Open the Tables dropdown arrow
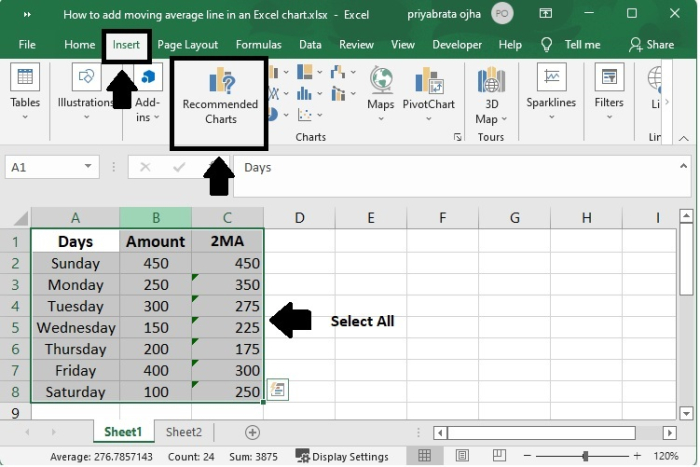Screen dimensions: 700x467 point(25,117)
